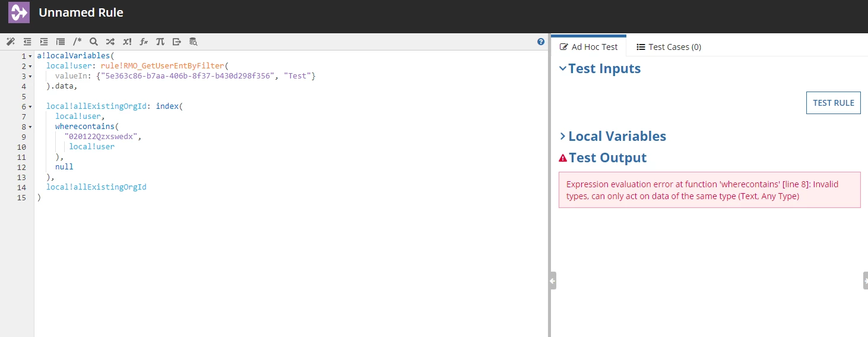The width and height of the screenshot is (868, 337).
Task: Open the Test Cases (0) tab
Action: point(669,46)
